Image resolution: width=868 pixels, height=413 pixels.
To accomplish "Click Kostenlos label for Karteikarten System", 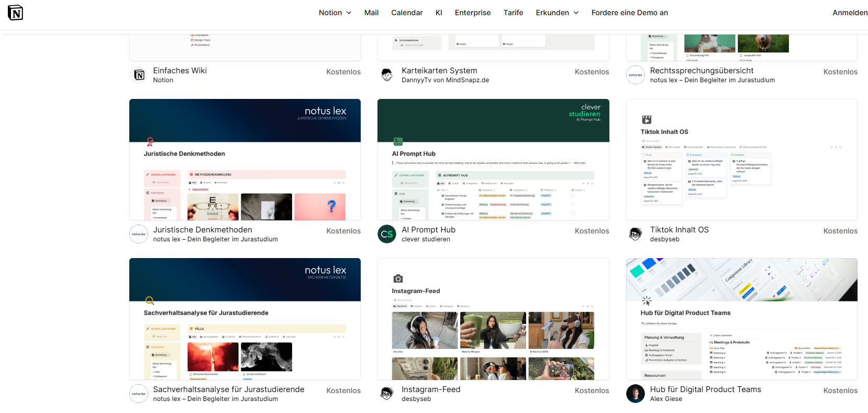I will 592,72.
